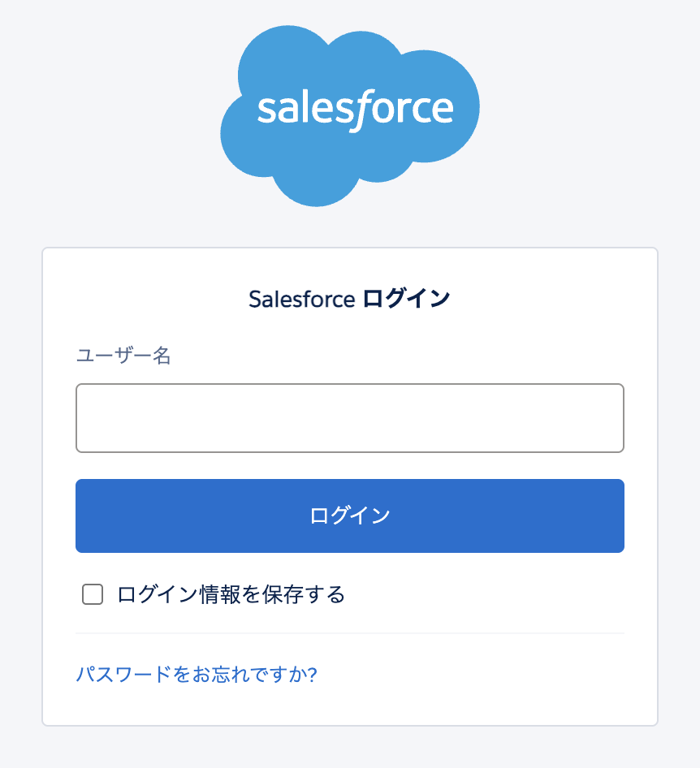This screenshot has width=700, height=768.
Task: Submit the form with the ログイン button
Action: (x=350, y=516)
